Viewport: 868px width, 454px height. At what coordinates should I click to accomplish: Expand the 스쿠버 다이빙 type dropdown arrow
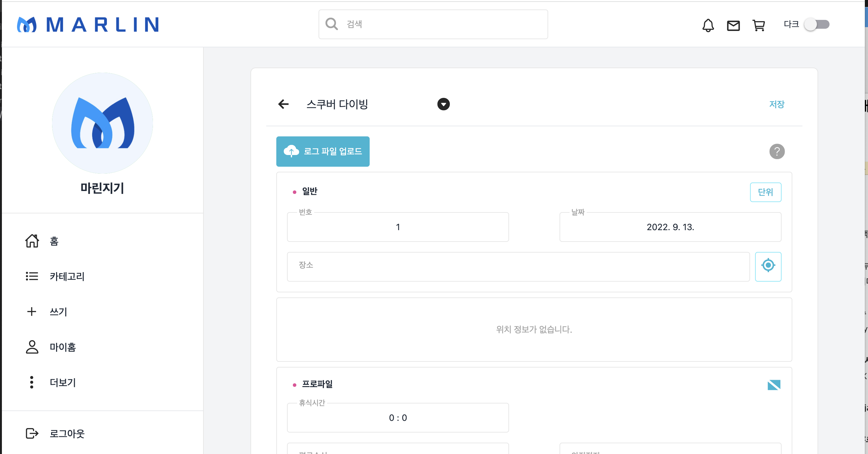(443, 104)
